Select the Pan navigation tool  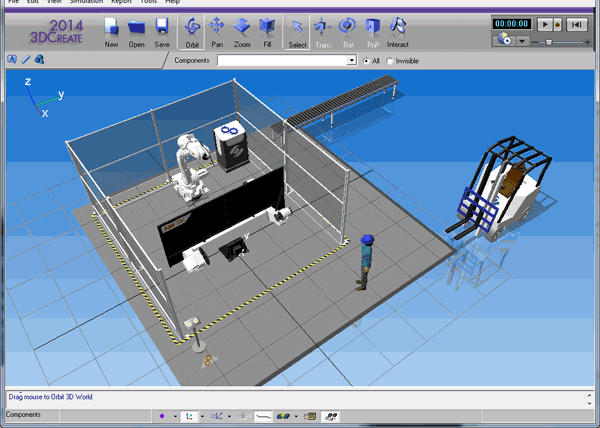217,30
